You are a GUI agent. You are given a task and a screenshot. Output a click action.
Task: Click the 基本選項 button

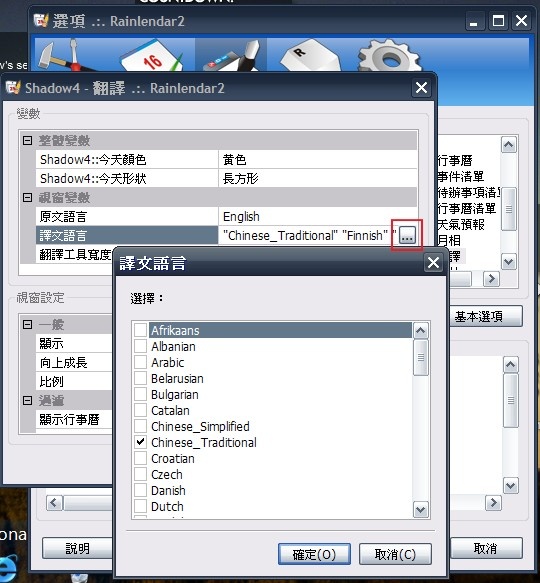point(485,316)
